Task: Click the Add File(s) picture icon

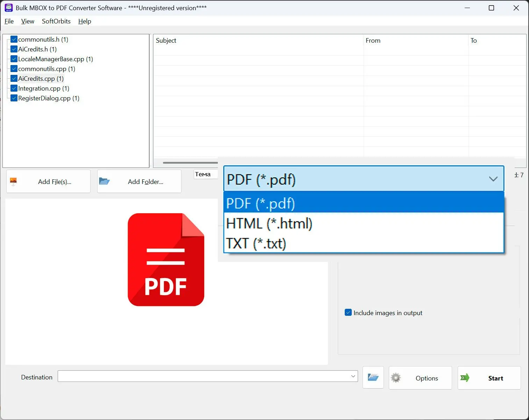Action: coord(13,181)
